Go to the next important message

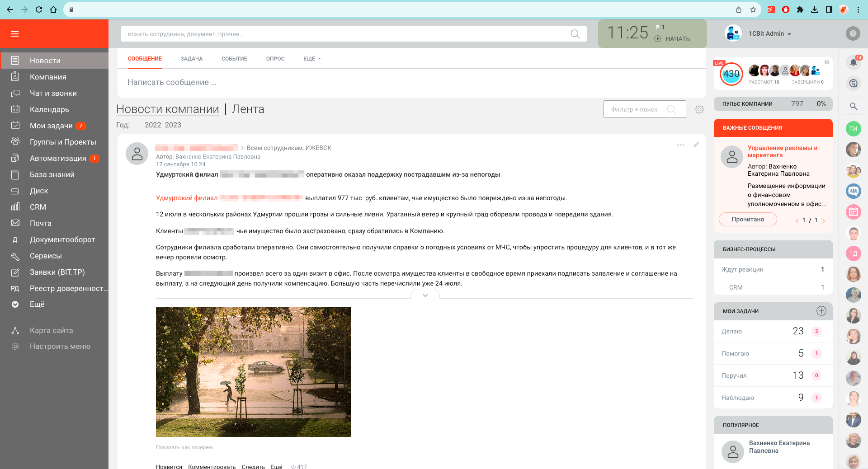824,220
